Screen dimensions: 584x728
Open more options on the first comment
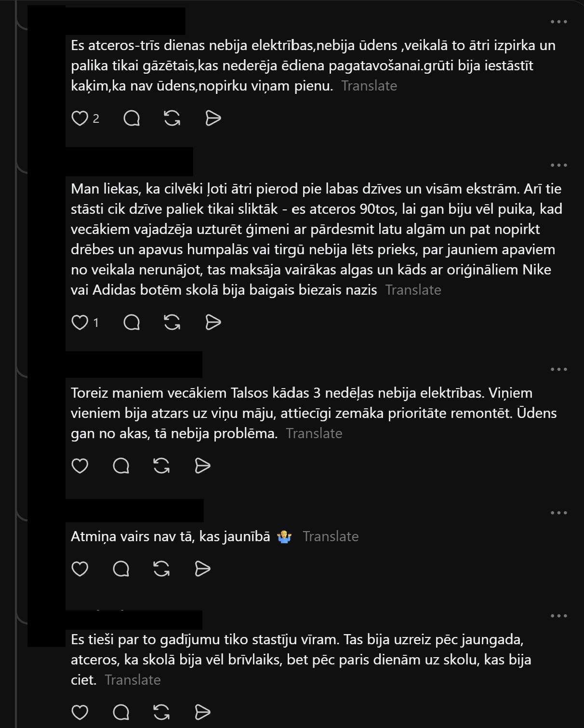[x=558, y=22]
